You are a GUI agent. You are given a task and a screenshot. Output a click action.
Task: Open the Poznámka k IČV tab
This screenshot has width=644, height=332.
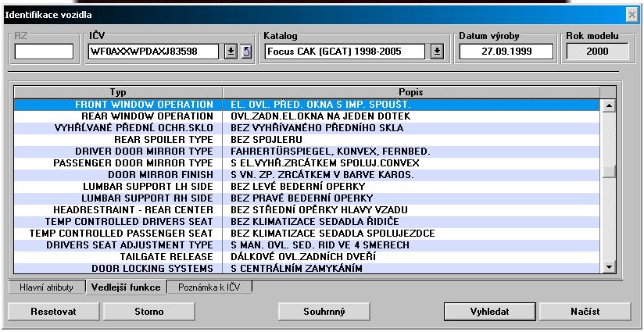point(210,287)
